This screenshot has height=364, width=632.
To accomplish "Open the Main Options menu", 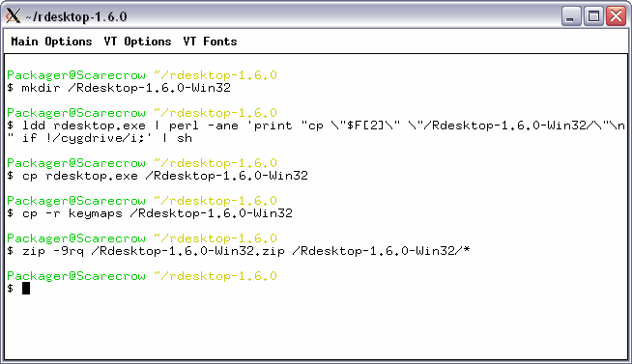I will point(51,42).
